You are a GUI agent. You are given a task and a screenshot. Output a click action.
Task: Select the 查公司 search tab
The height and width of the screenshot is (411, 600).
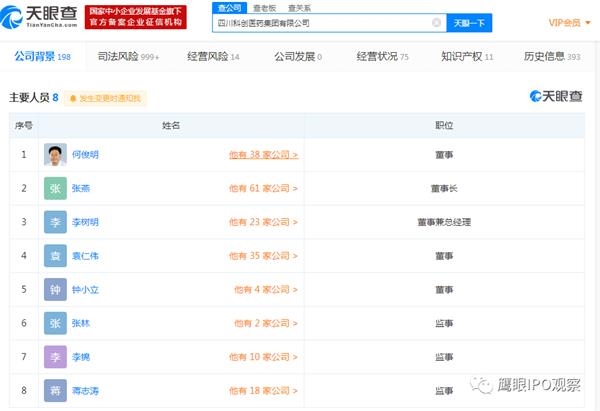click(230, 8)
